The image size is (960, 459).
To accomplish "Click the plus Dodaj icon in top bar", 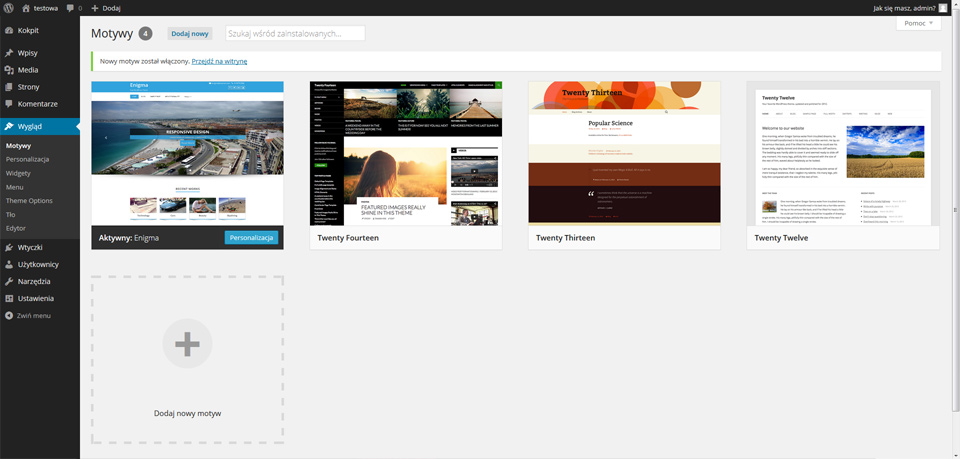I will [95, 9].
